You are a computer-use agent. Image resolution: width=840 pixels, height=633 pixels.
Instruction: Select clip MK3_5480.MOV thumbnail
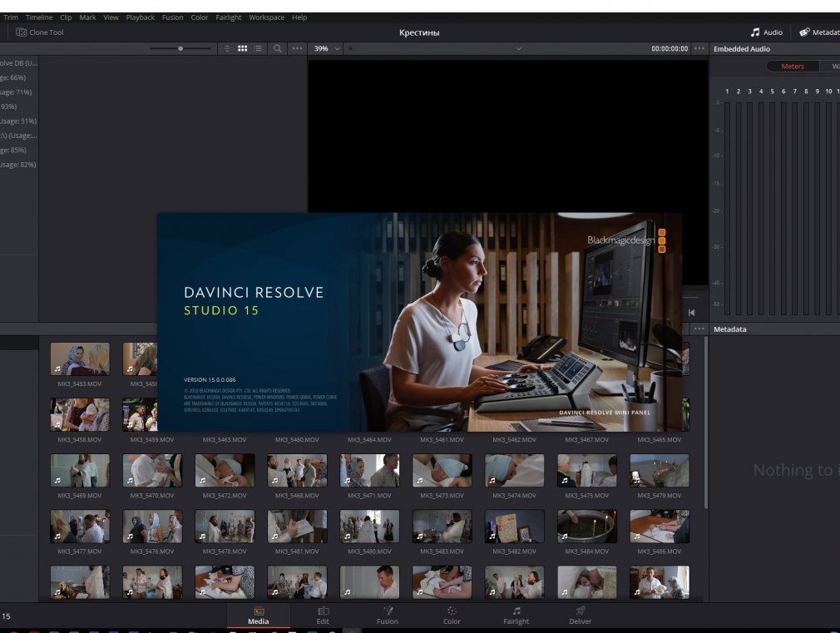click(369, 526)
